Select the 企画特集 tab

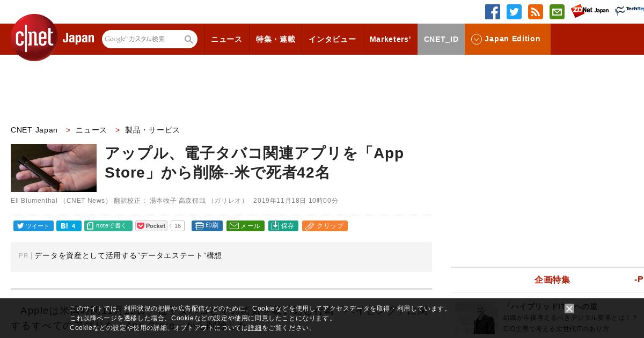tap(552, 280)
